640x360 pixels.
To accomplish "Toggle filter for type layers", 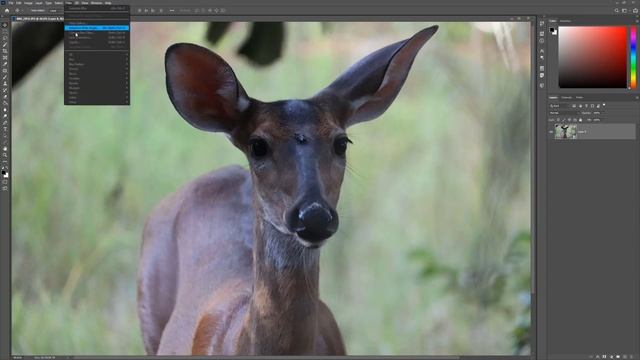I will [587, 106].
